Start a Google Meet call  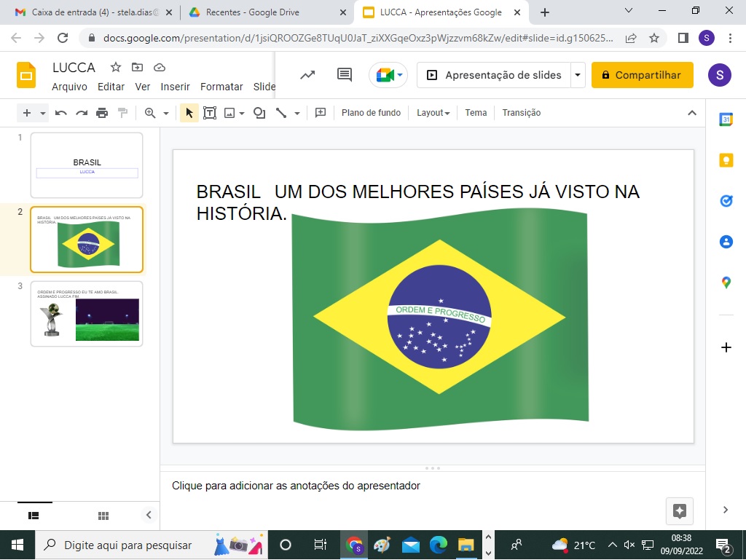(388, 75)
